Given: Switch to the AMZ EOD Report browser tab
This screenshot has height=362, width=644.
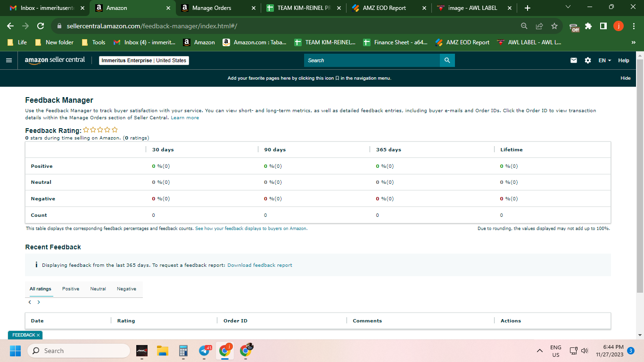Looking at the screenshot, I should click(389, 8).
